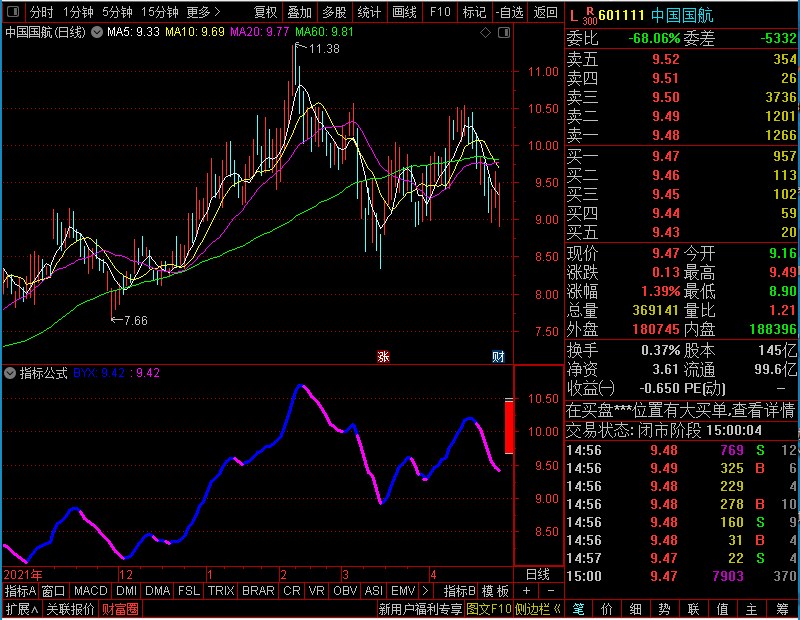Select the 势 trend tab
Screen dimensions: 800x620
(664, 609)
